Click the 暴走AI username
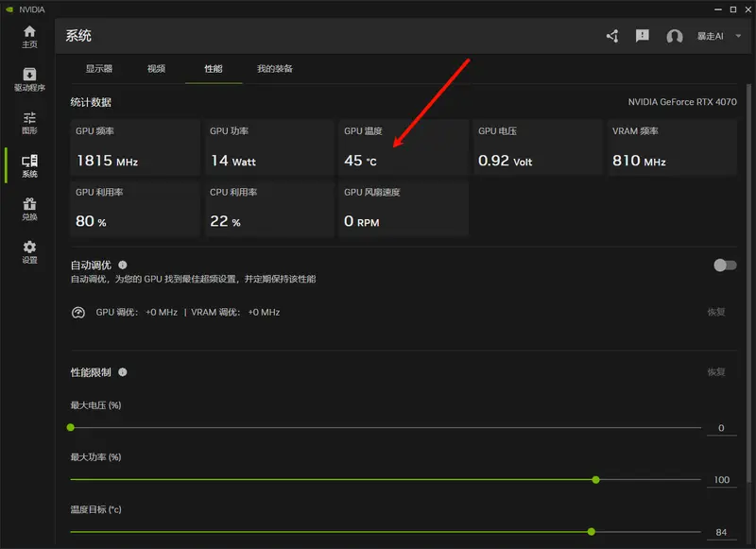The height and width of the screenshot is (549, 756). coord(711,36)
